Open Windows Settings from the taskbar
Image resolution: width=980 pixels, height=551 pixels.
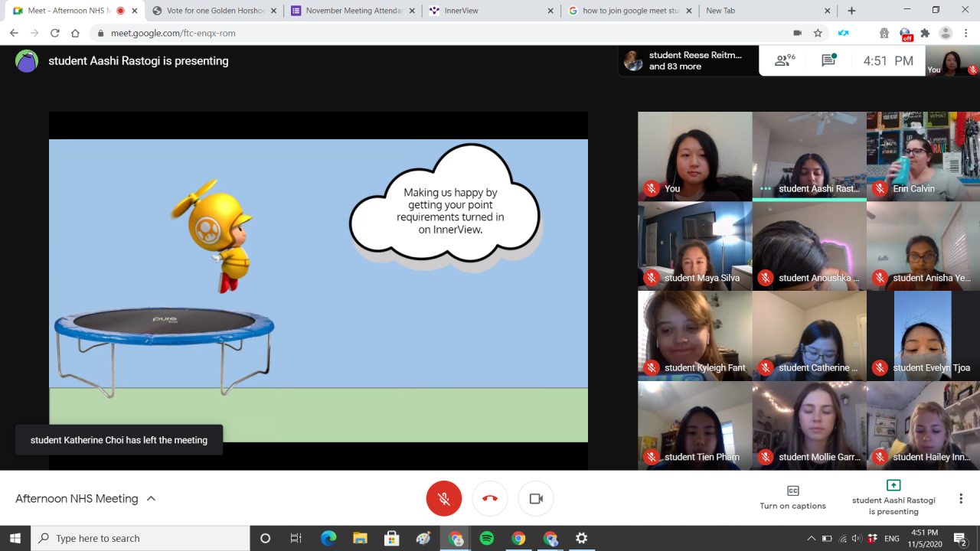(581, 538)
